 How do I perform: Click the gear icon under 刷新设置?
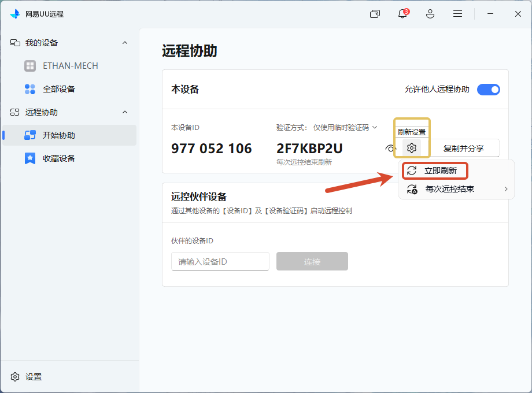point(412,148)
